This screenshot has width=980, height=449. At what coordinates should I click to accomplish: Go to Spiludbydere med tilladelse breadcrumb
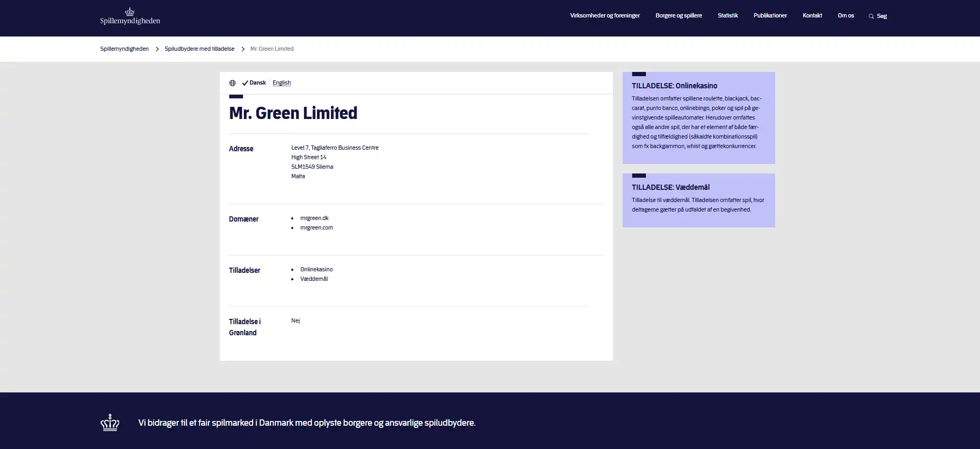point(200,49)
